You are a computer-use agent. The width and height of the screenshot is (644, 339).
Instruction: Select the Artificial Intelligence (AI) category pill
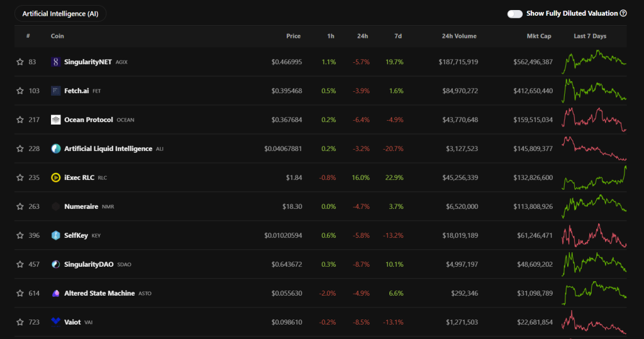60,14
